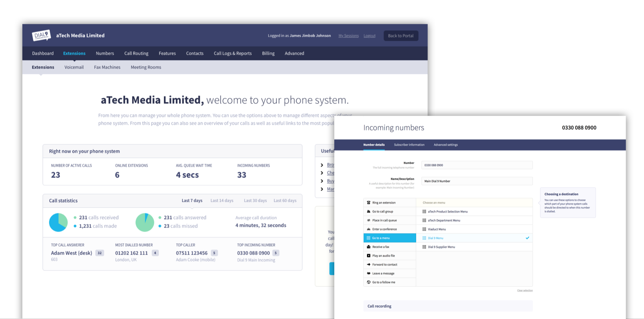Viewport: 644px width, 319px height.
Task: Choose the aTech Department Menu option
Action: point(474,220)
